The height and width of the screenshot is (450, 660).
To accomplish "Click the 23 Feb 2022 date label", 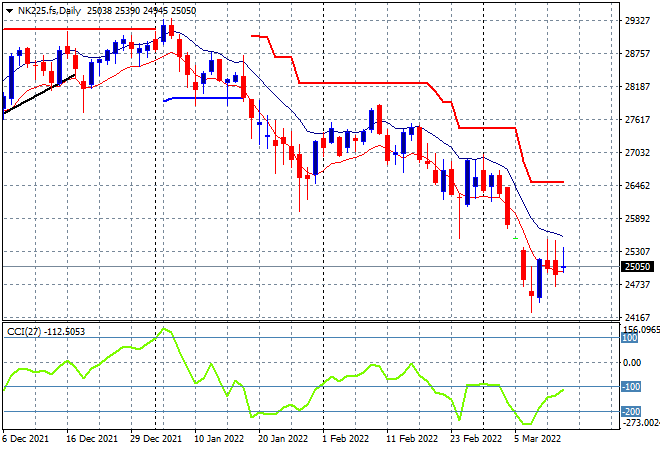I will click(x=476, y=439).
